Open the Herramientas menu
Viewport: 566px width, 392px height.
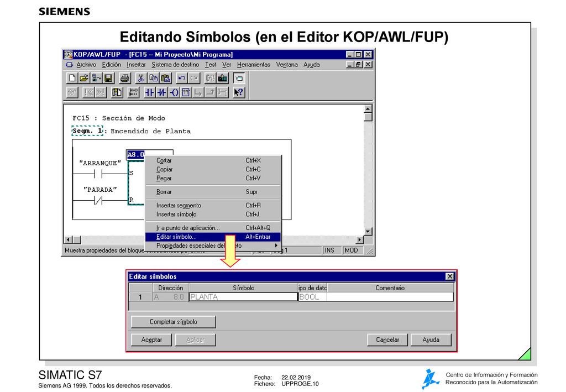pos(253,65)
